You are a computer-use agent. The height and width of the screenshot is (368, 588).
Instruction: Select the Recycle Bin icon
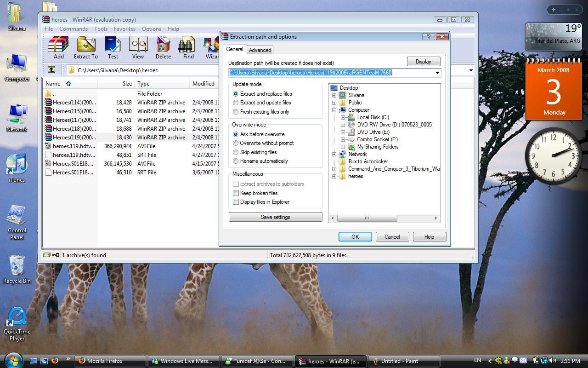[17, 269]
